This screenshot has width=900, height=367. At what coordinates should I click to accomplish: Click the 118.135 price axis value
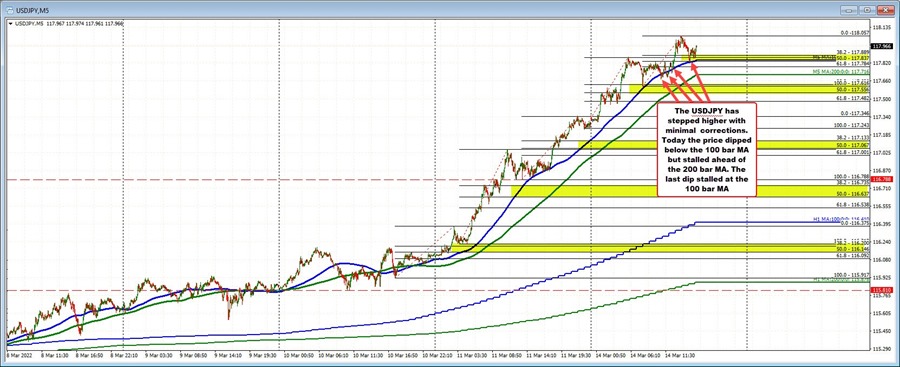[x=882, y=27]
